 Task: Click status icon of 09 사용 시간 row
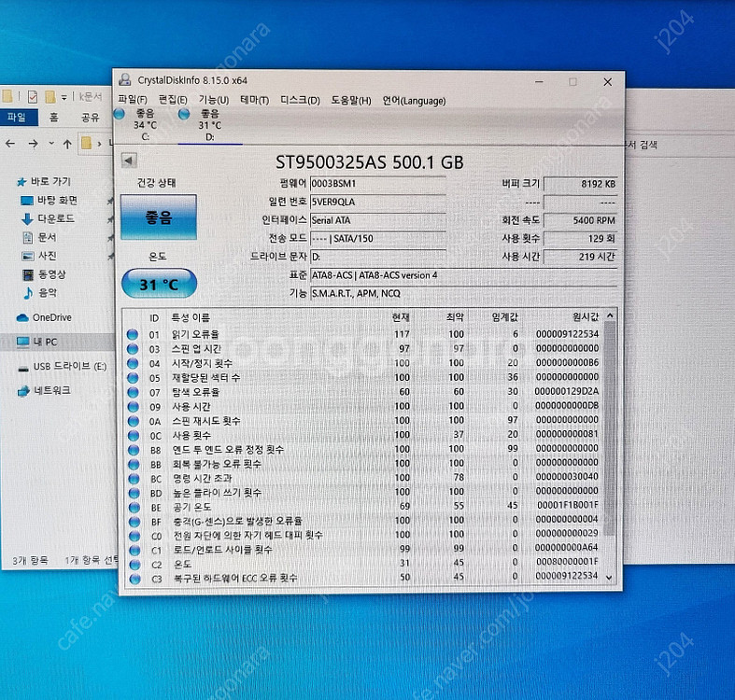tap(134, 407)
